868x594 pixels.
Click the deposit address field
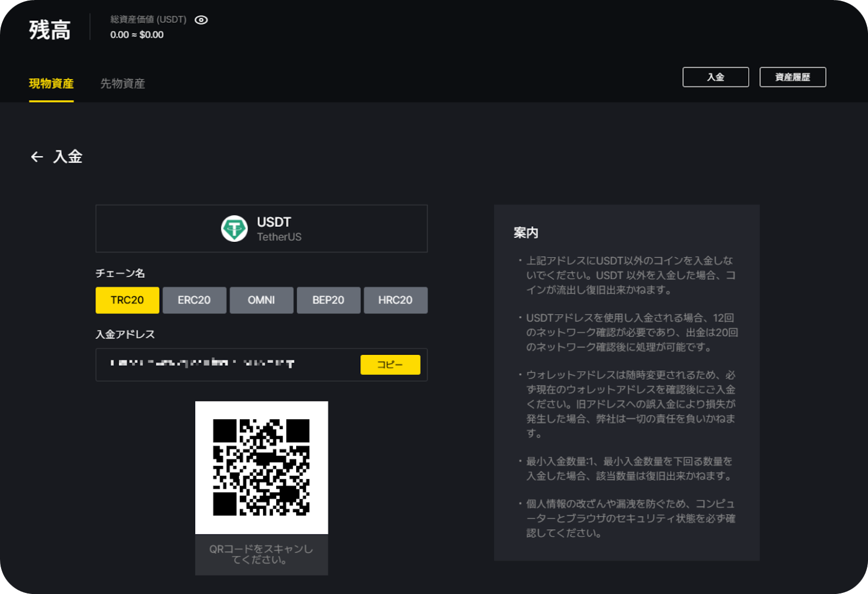click(261, 365)
